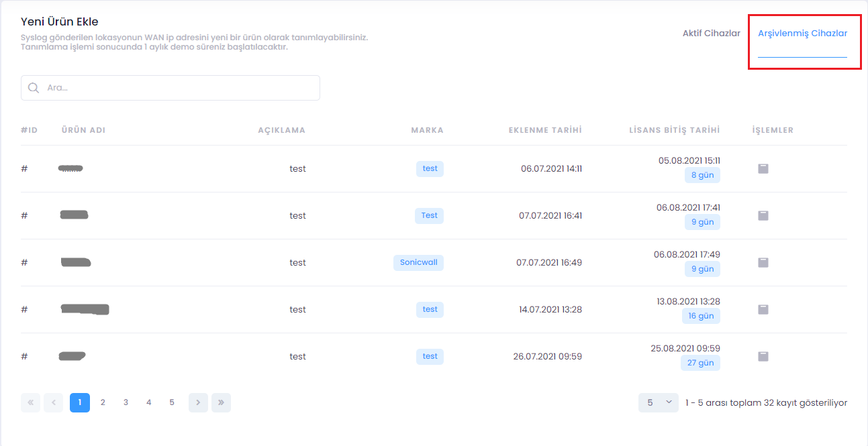This screenshot has width=868, height=446.
Task: Jump to page 5 in pagination
Action: [172, 402]
